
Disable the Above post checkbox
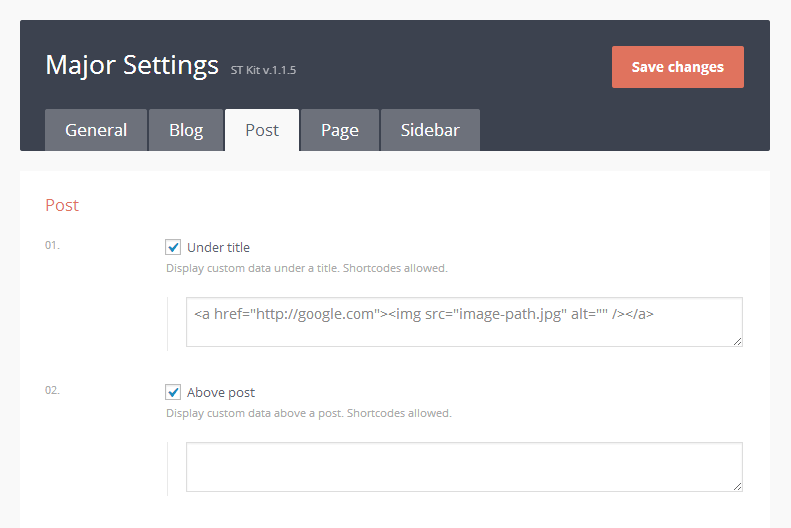[174, 392]
